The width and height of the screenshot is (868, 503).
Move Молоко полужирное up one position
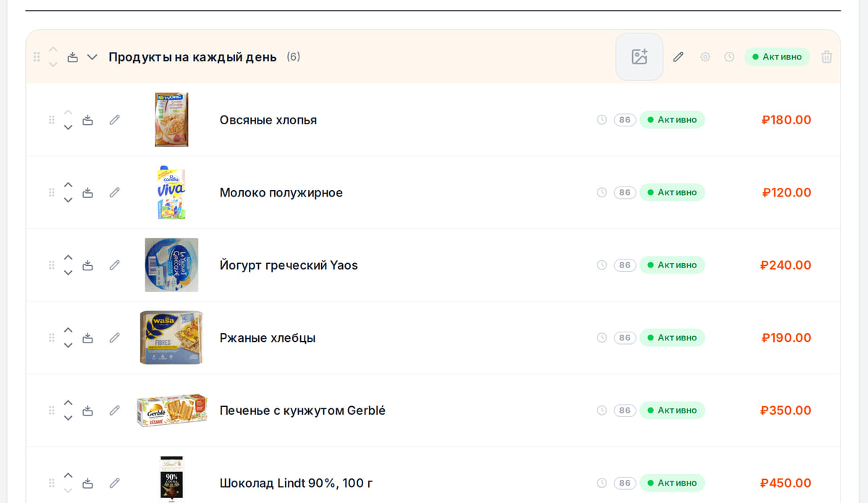pyautogui.click(x=68, y=185)
